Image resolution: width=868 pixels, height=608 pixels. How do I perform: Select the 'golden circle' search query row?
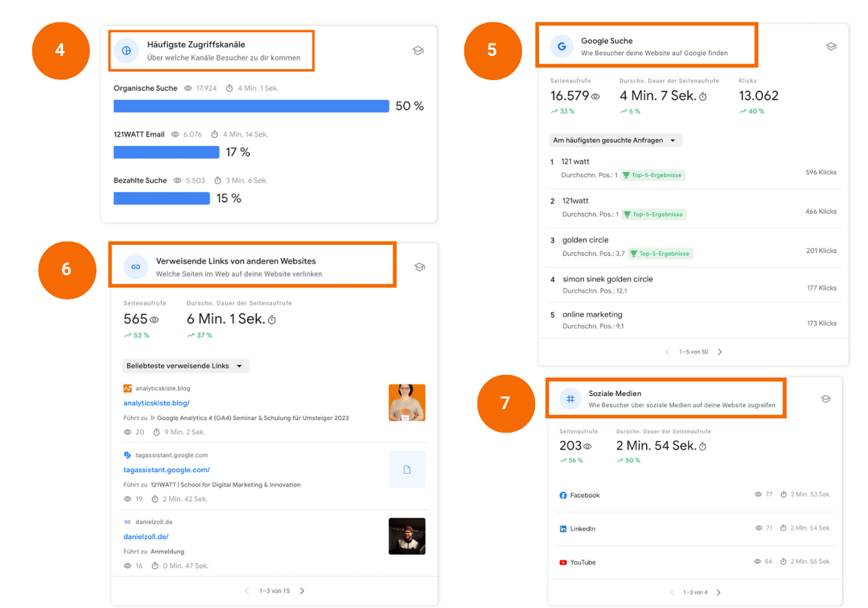pyautogui.click(x=585, y=240)
